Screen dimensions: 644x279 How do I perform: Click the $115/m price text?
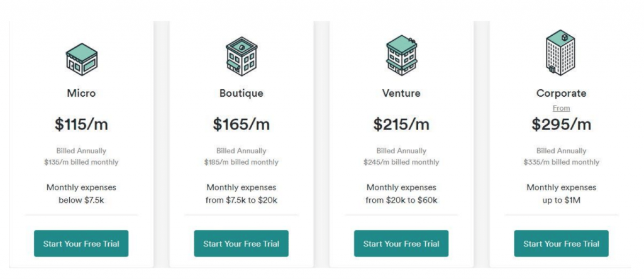[x=81, y=124]
